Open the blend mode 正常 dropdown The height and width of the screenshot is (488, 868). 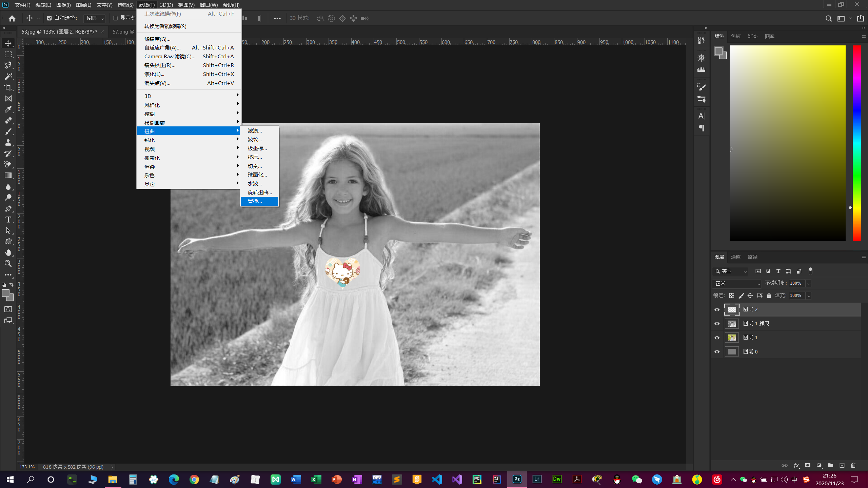pos(737,283)
